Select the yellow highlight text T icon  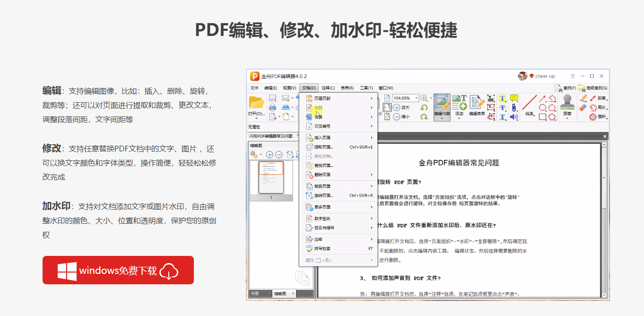[x=502, y=98]
